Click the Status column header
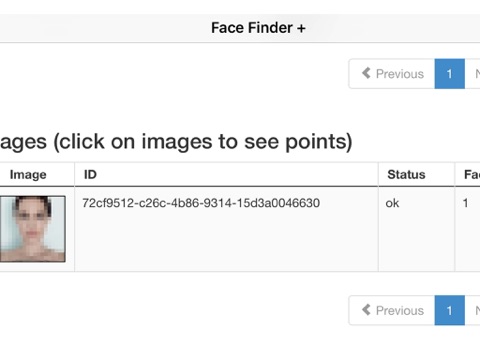Viewport: 480px width, 360px height. pyautogui.click(x=406, y=174)
